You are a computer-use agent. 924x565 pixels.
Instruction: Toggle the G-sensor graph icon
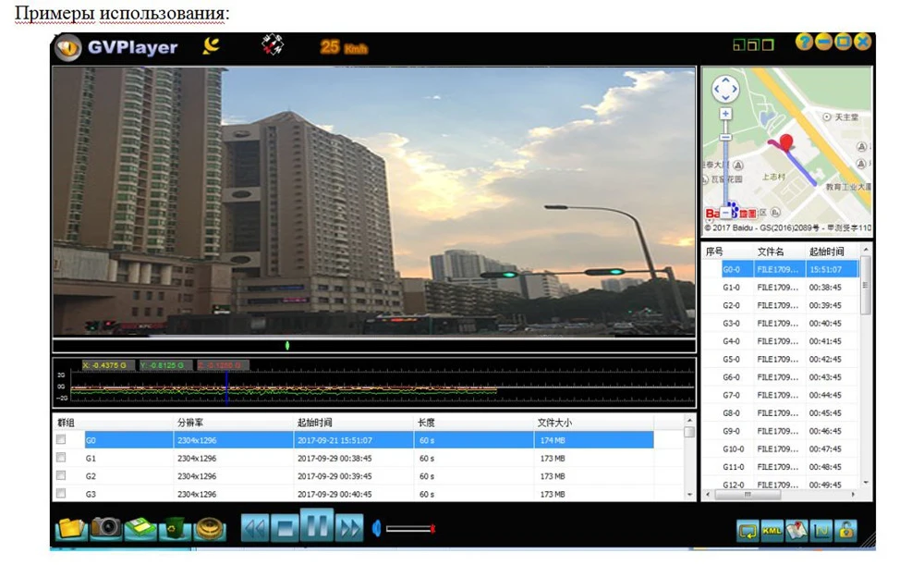pyautogui.click(x=821, y=531)
